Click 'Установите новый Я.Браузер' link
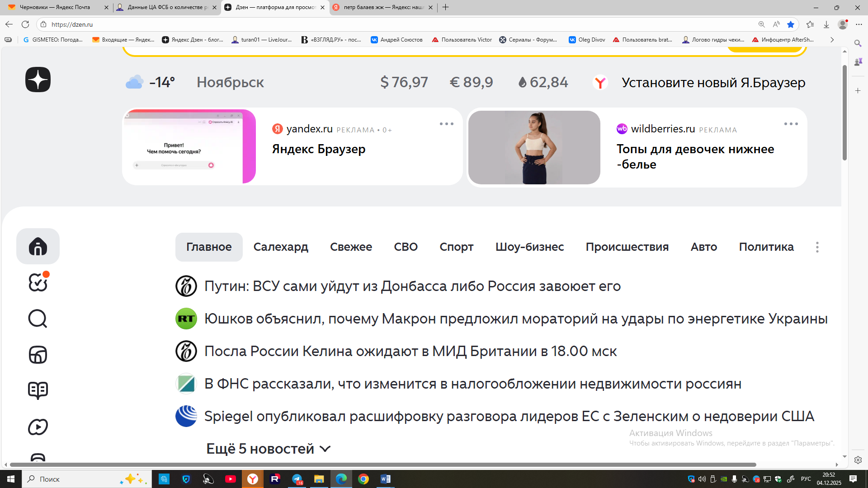The image size is (868, 488). [x=713, y=83]
